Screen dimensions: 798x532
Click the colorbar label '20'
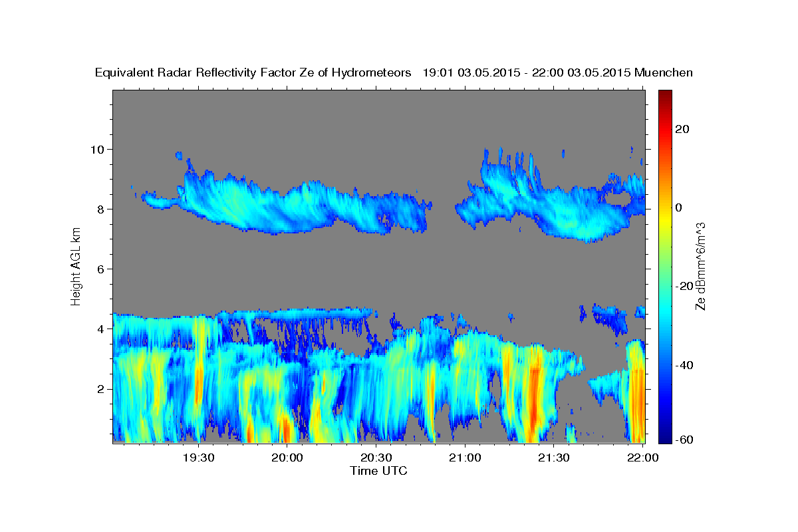coord(684,129)
